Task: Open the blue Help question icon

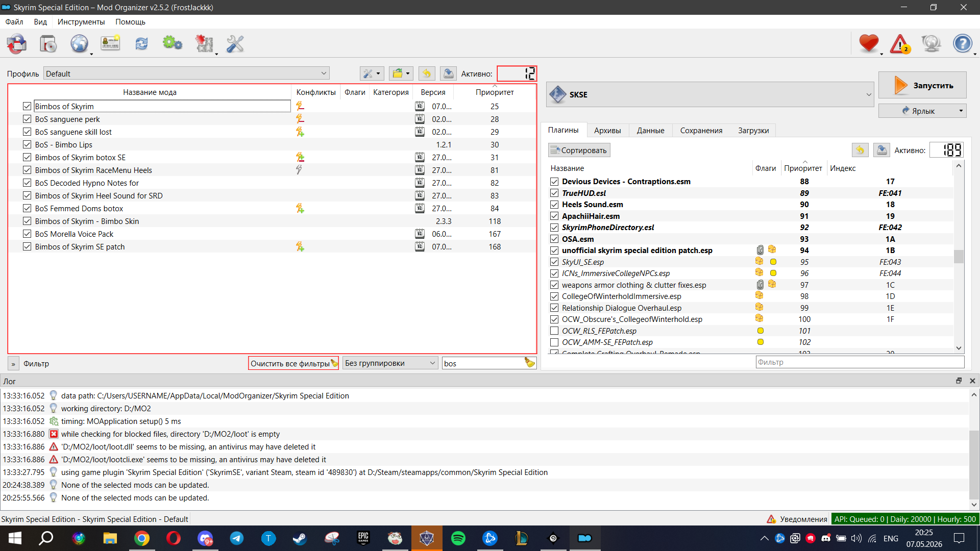Action: 963,43
